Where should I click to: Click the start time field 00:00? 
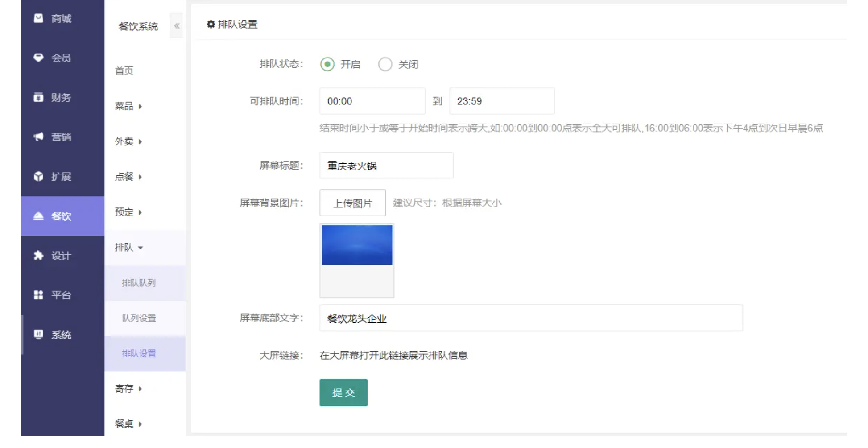(x=372, y=101)
